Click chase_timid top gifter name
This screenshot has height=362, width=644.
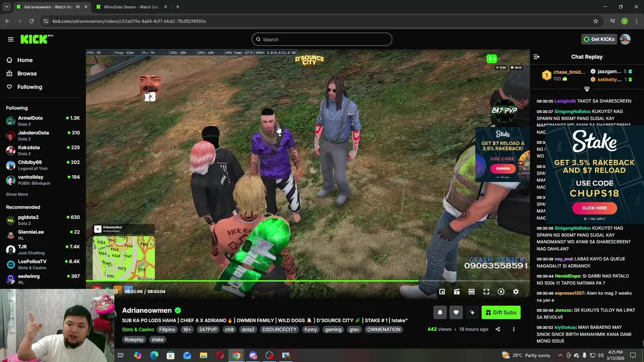pos(569,72)
